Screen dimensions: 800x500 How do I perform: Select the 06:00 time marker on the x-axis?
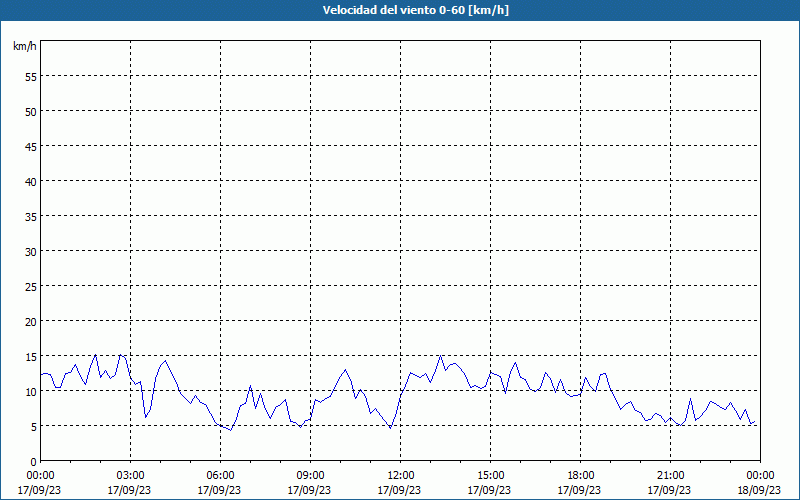[220, 475]
